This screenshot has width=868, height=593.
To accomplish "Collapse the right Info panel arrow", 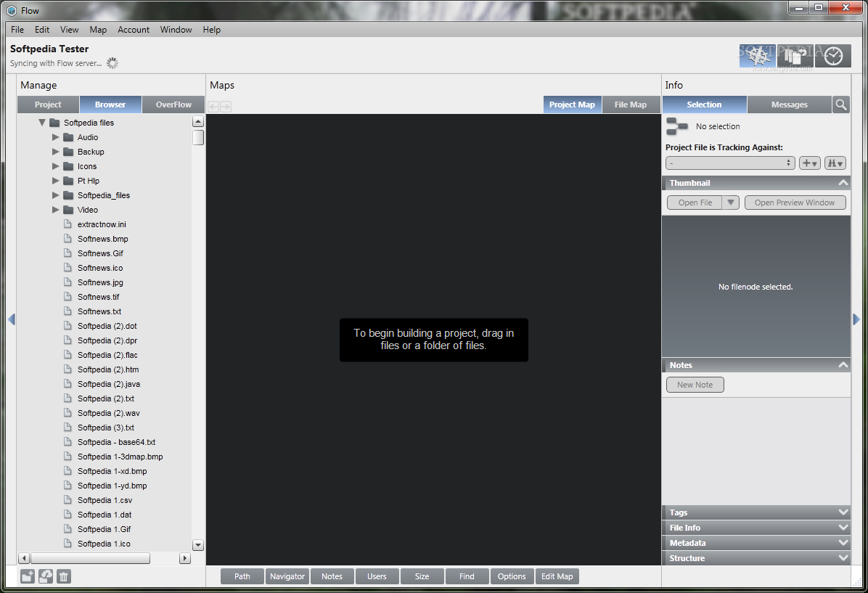I will (856, 319).
